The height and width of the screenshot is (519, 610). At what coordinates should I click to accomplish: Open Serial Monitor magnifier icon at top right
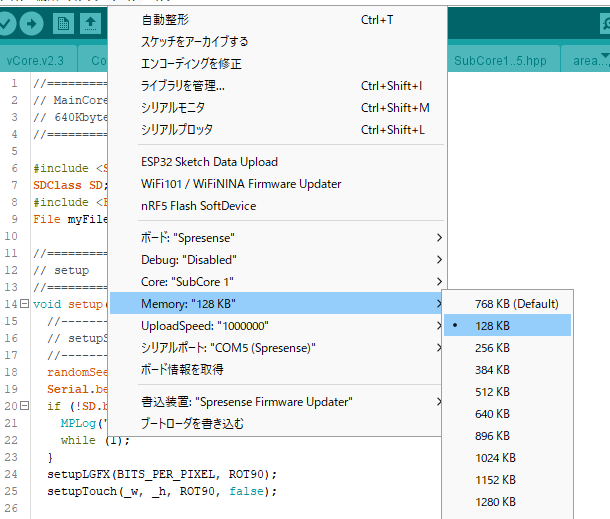coord(603,22)
